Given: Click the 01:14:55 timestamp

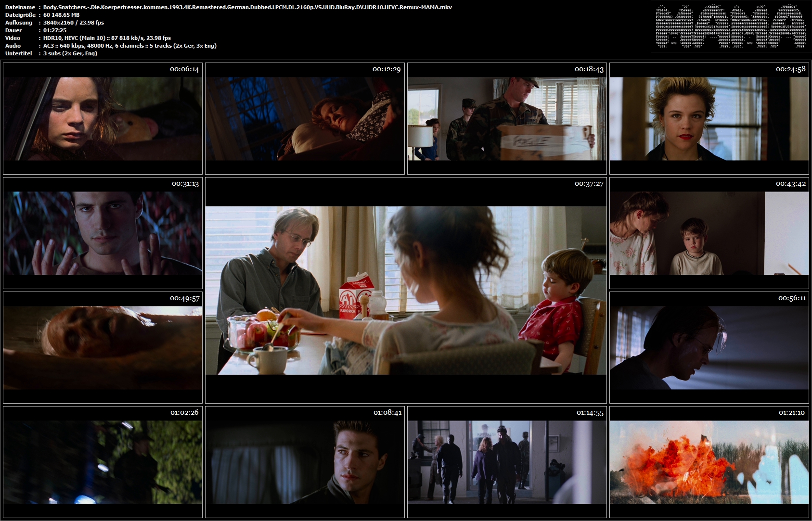Looking at the screenshot, I should pos(590,413).
